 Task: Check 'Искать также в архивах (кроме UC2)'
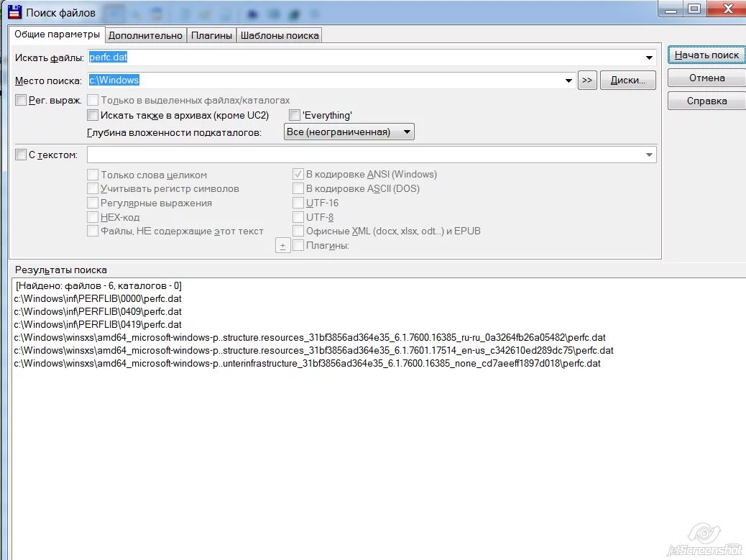93,115
